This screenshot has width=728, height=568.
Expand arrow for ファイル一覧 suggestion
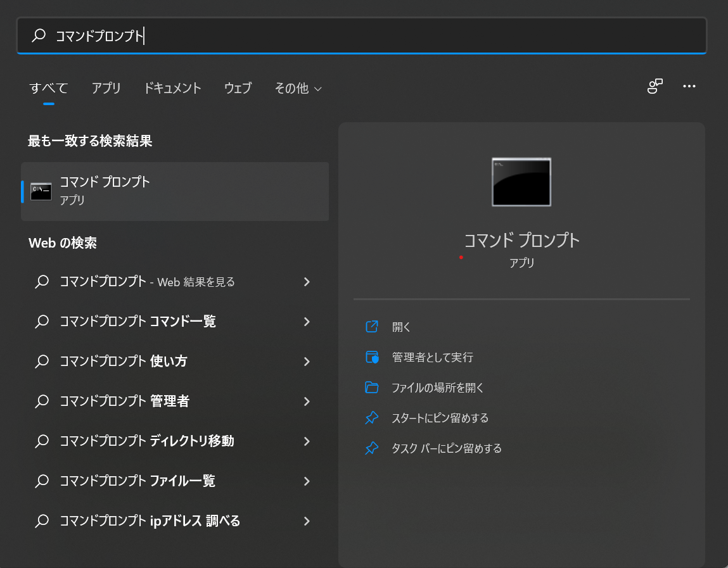click(x=307, y=481)
